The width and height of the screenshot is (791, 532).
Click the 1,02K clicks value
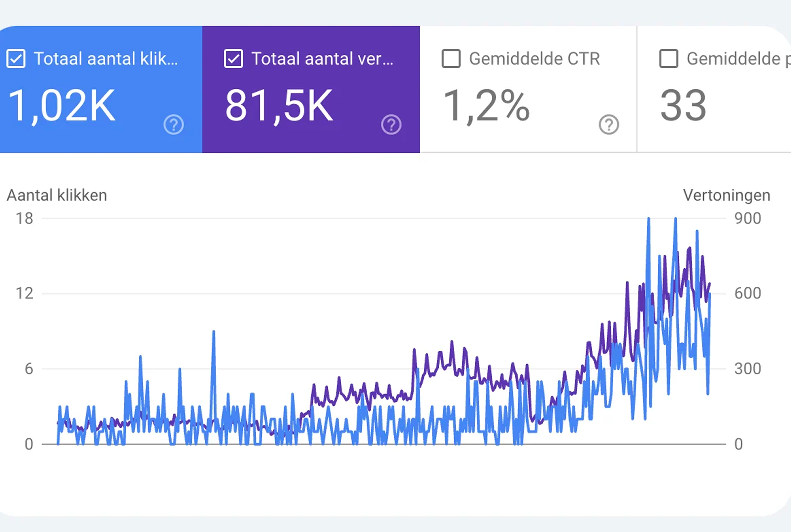(x=62, y=105)
